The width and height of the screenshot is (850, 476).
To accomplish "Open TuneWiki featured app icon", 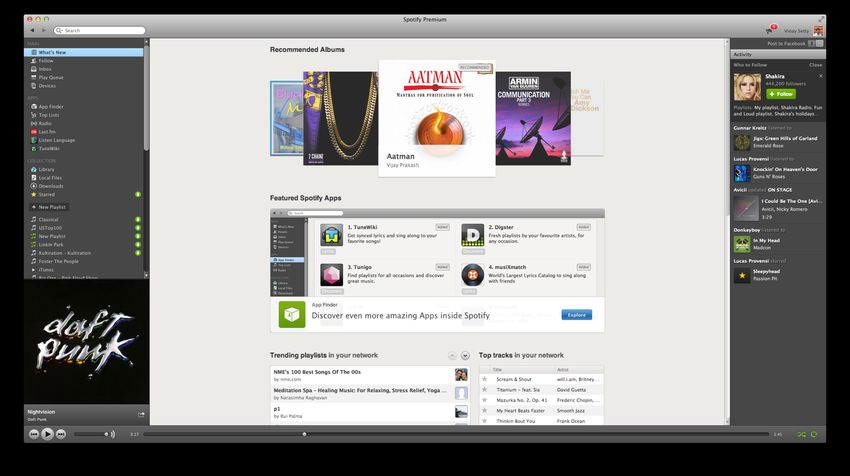I will [331, 235].
